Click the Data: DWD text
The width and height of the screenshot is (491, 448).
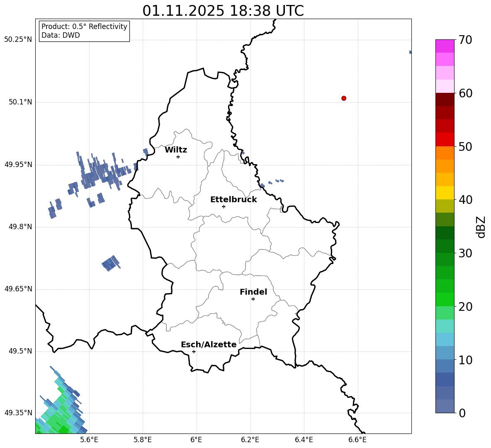point(61,35)
